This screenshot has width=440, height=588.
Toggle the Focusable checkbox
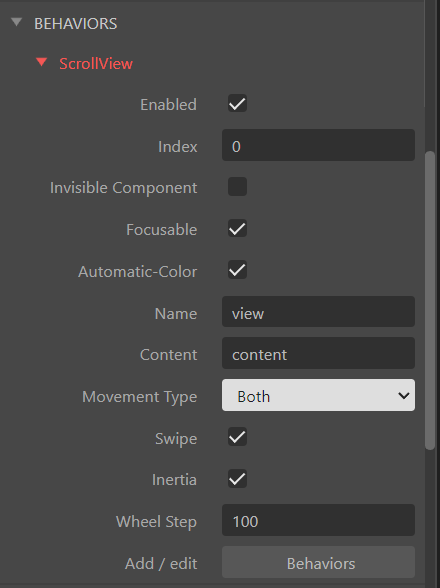click(x=237, y=228)
